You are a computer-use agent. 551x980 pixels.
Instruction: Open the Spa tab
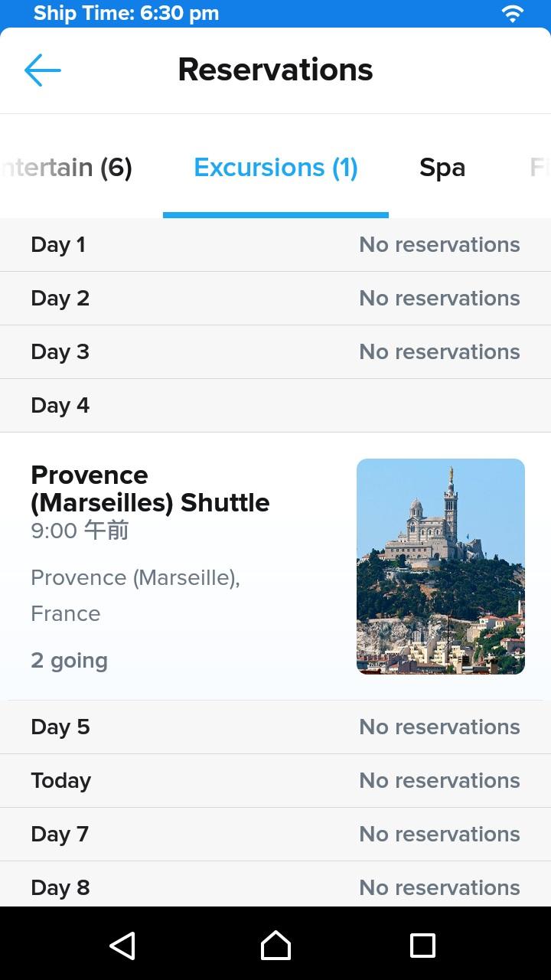point(442,168)
